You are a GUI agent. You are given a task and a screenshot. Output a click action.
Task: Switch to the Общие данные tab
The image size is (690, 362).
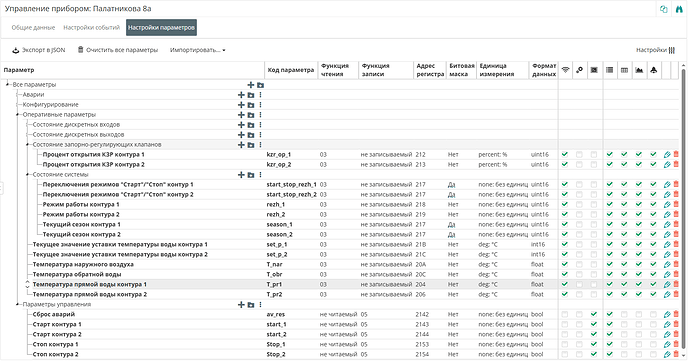tap(33, 27)
